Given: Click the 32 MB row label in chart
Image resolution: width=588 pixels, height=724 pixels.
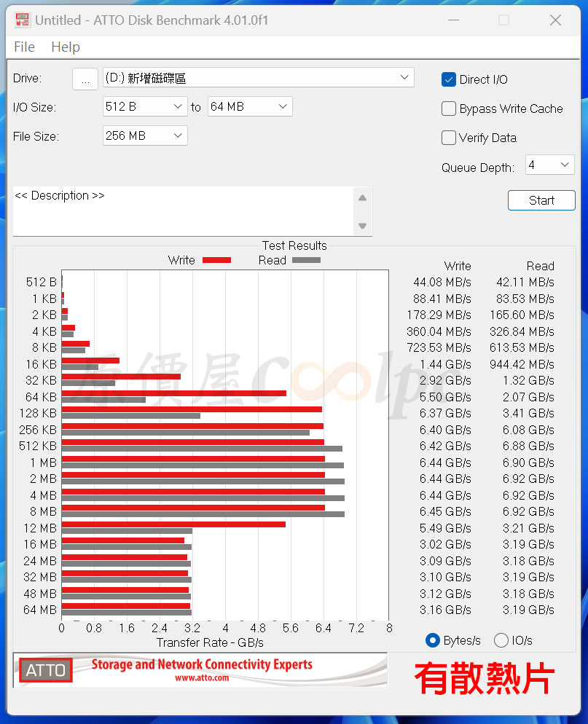Looking at the screenshot, I should click(40, 577).
